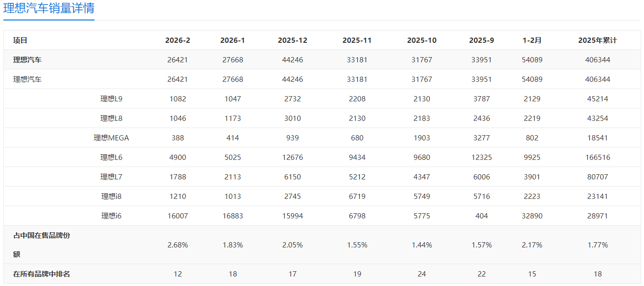This screenshot has width=644, height=286.
Task: Select the 2025年累计 column header
Action: pyautogui.click(x=597, y=40)
